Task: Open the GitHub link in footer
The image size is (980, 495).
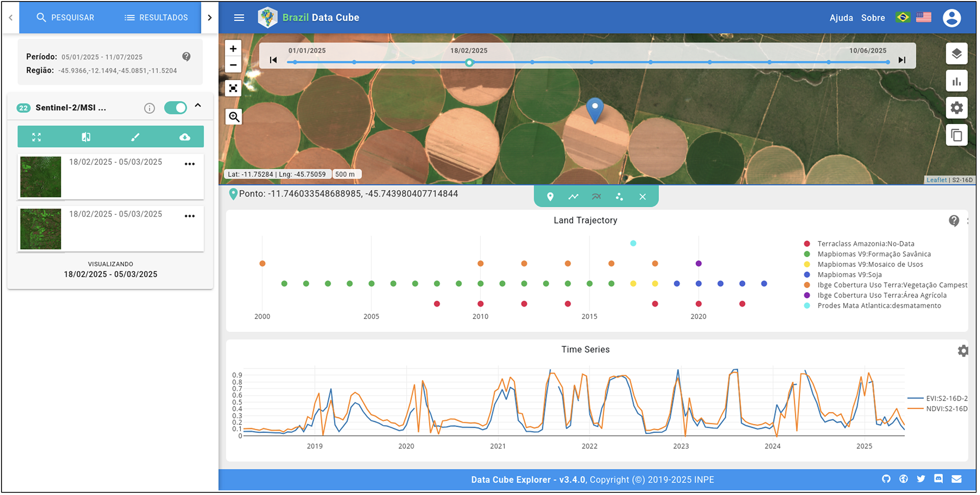Action: point(886,479)
